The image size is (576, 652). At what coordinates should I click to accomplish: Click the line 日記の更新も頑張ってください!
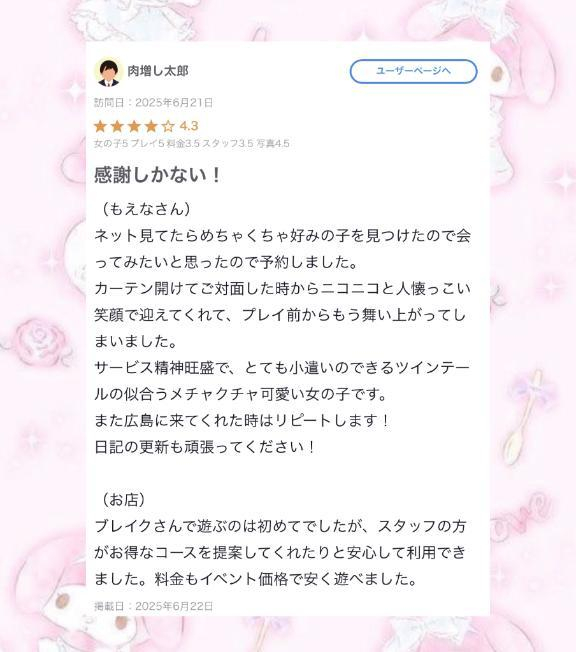[205, 447]
